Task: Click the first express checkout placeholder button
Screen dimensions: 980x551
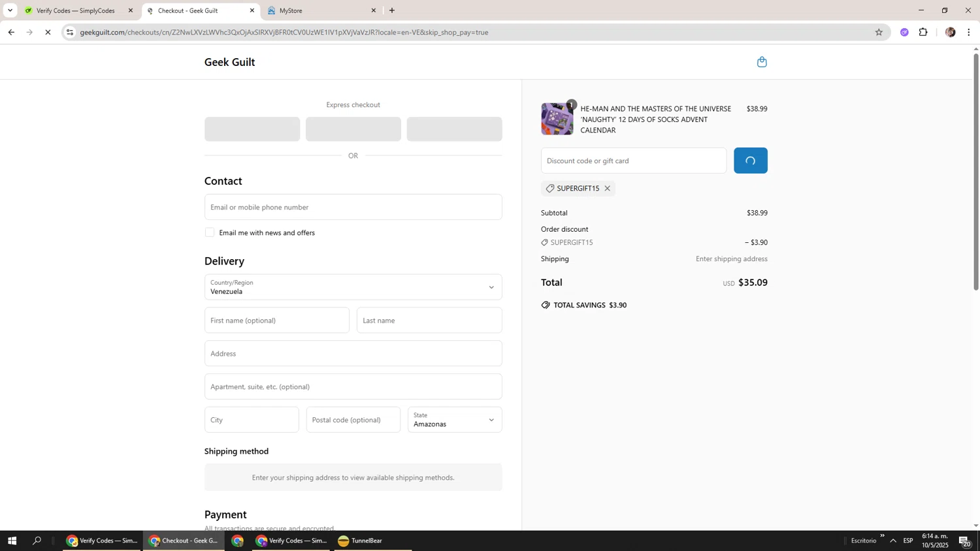Action: coord(252,129)
